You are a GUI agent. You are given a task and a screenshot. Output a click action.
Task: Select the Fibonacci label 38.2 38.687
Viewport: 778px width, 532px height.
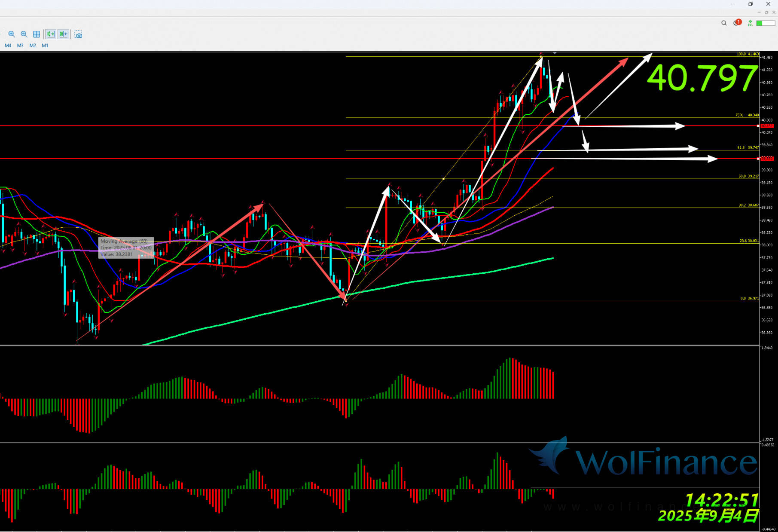(748, 205)
